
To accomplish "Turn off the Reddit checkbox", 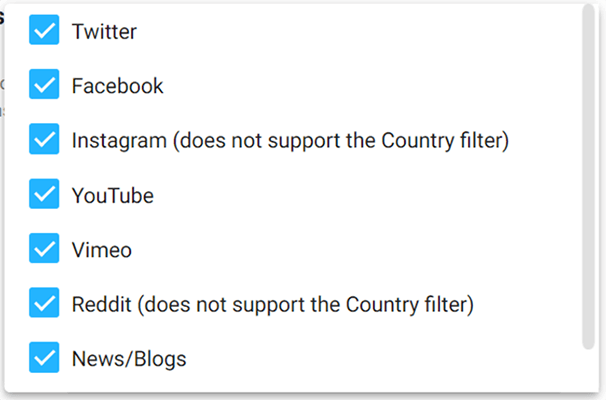I will [44, 303].
